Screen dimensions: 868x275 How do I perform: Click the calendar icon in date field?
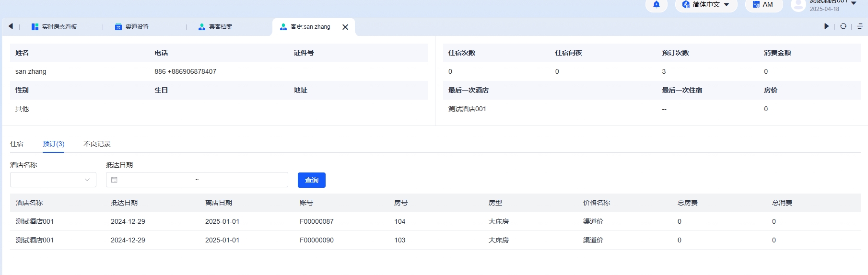pos(114,180)
